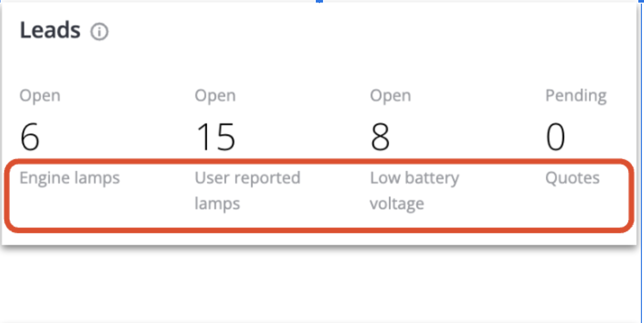The width and height of the screenshot is (644, 323).
Task: Select the Quotes label
Action: coord(572,178)
